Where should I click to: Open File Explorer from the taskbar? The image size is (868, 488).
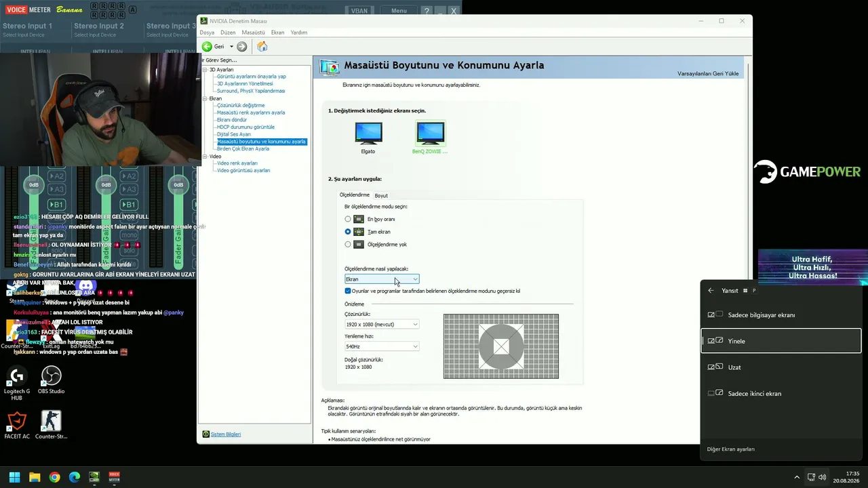click(x=35, y=477)
